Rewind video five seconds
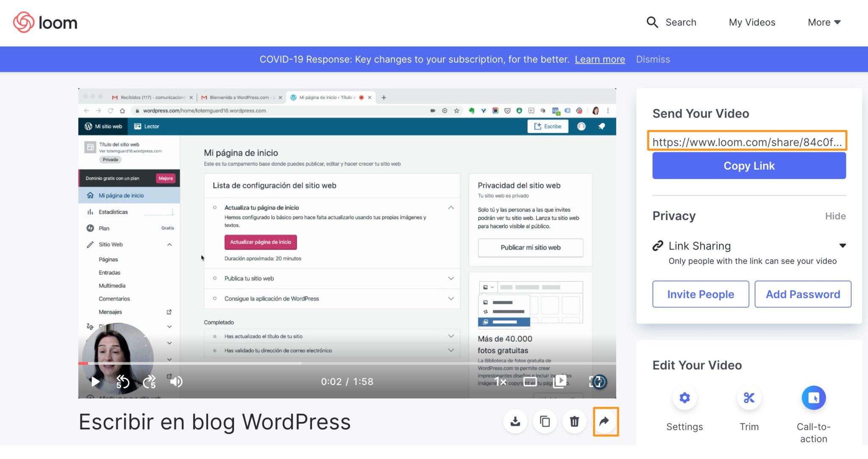 (122, 382)
